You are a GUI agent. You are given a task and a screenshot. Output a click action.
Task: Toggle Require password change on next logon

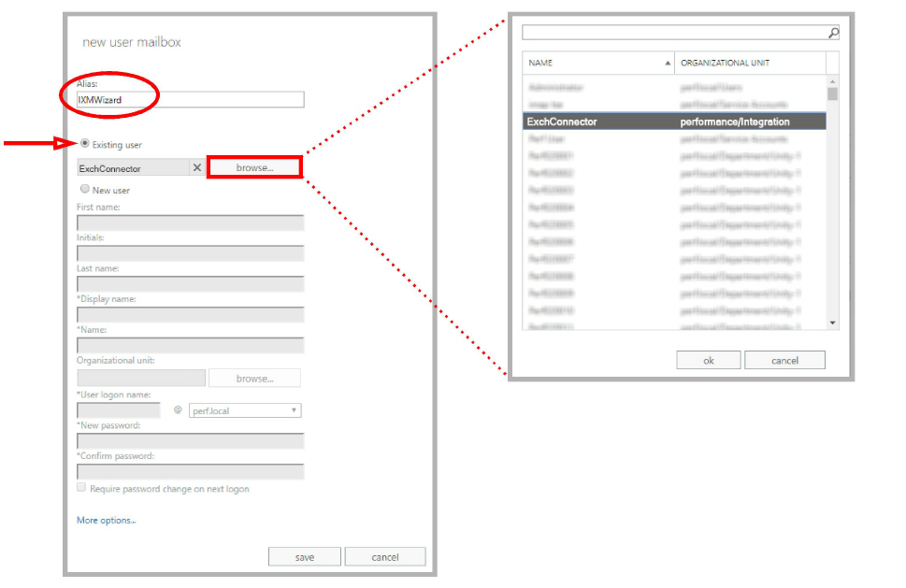[x=81, y=487]
